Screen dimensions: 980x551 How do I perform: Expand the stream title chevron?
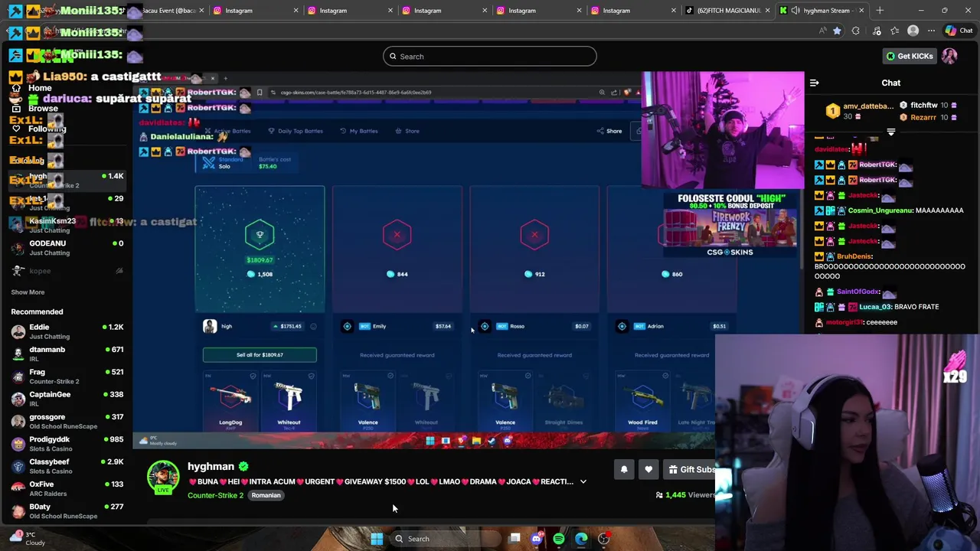click(583, 482)
